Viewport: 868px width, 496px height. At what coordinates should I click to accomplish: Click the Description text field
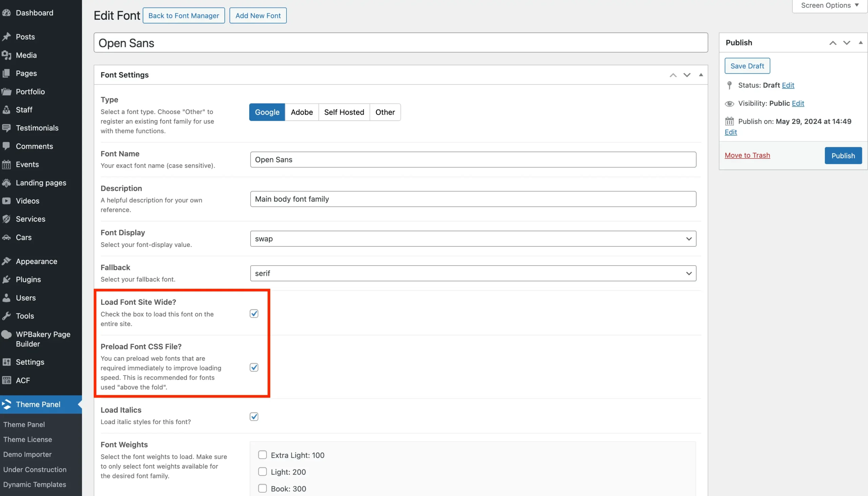(473, 199)
